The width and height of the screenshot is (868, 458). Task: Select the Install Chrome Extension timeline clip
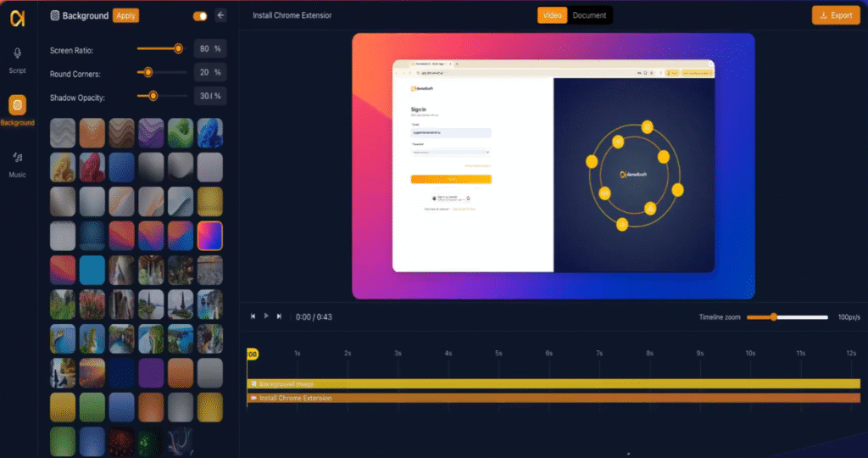pos(553,398)
